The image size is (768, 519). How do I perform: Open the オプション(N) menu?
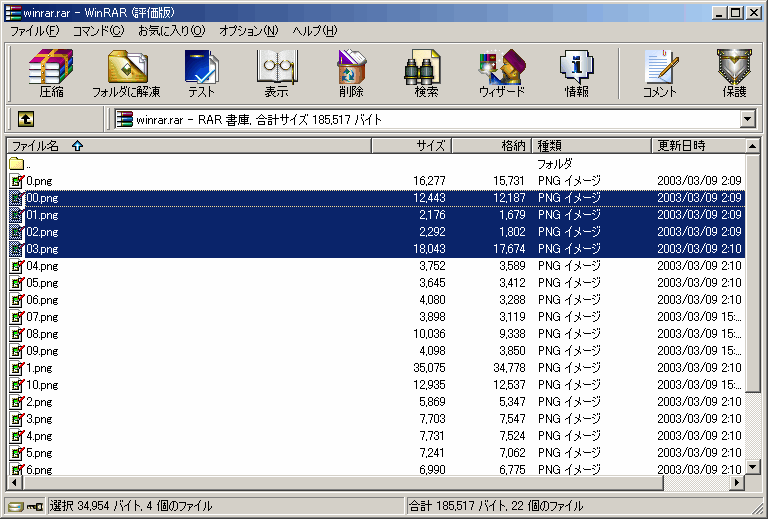pos(248,31)
